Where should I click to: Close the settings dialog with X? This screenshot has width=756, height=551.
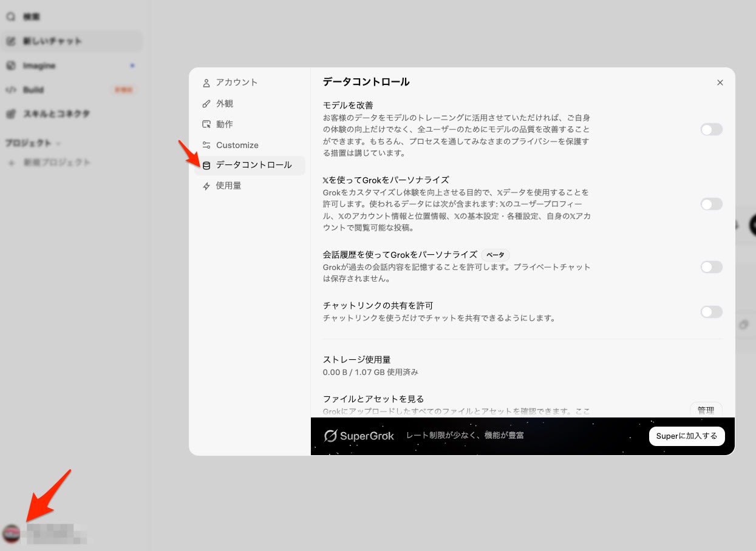point(720,83)
